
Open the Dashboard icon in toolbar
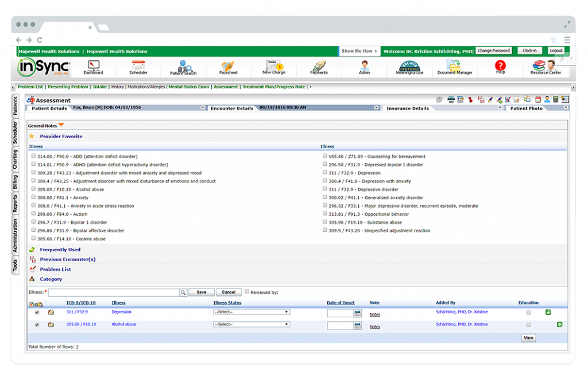[93, 66]
